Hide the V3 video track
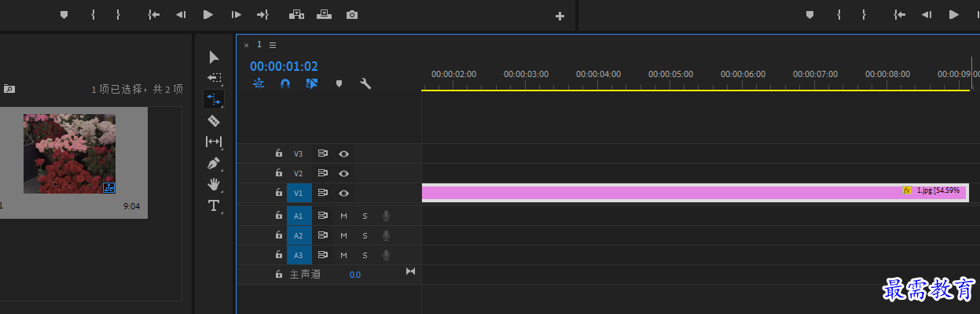The image size is (980, 314). 343,153
